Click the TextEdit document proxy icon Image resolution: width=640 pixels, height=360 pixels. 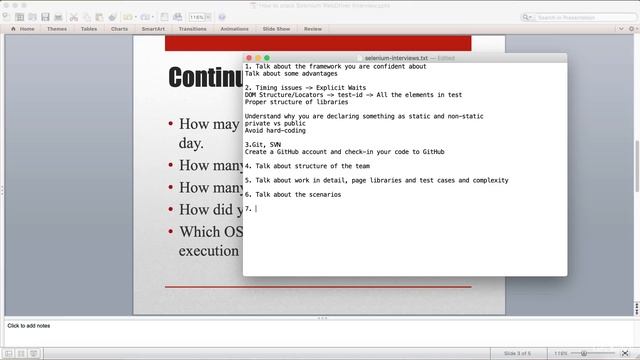coord(360,58)
